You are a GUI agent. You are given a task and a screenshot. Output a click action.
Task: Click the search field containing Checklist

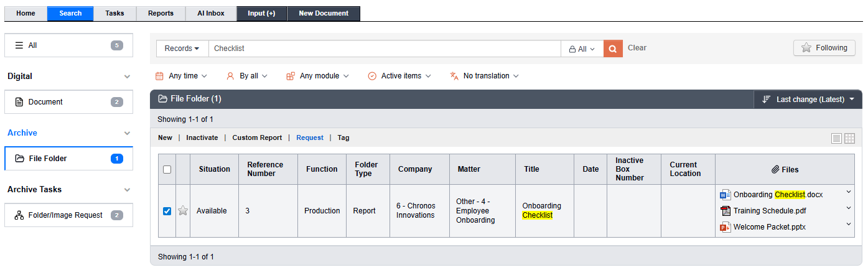(385, 49)
